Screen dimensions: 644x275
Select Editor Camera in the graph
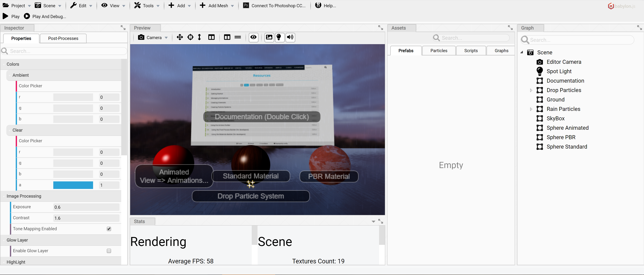point(564,62)
